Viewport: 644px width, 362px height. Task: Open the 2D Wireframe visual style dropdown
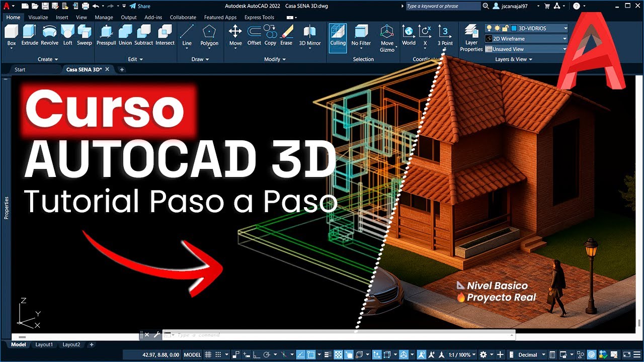[526, 39]
